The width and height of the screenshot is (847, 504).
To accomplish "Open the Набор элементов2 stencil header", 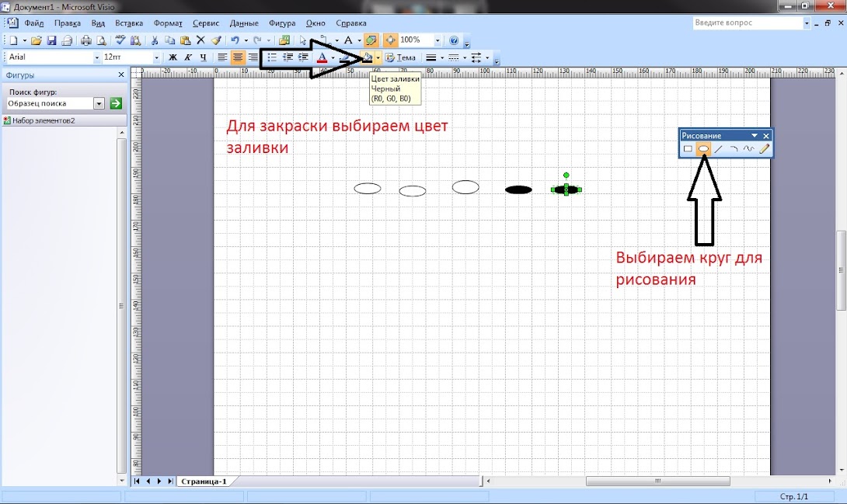I will click(64, 120).
